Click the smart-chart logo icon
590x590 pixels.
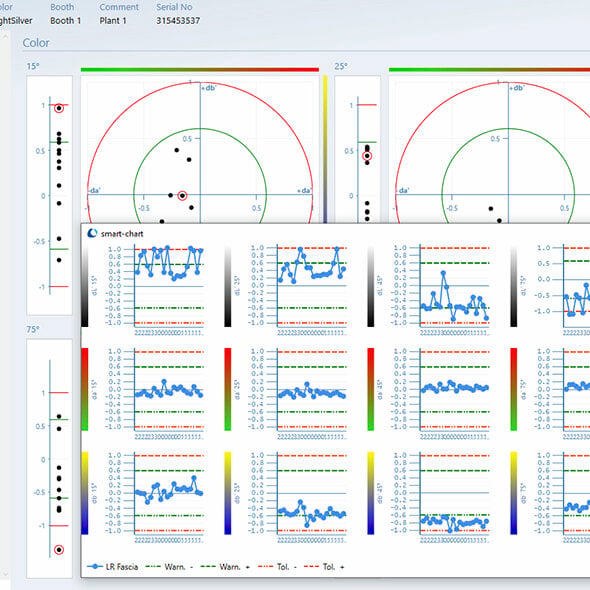tap(92, 233)
